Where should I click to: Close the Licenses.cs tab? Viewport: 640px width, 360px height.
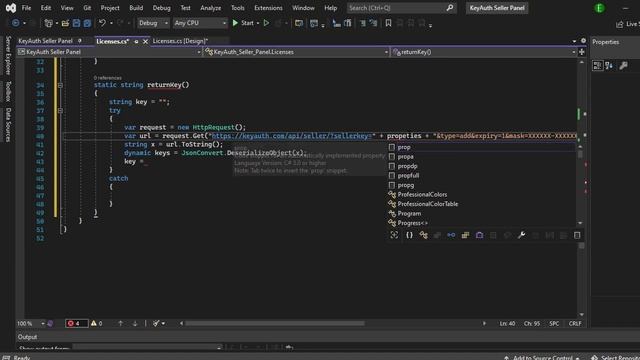(145, 41)
